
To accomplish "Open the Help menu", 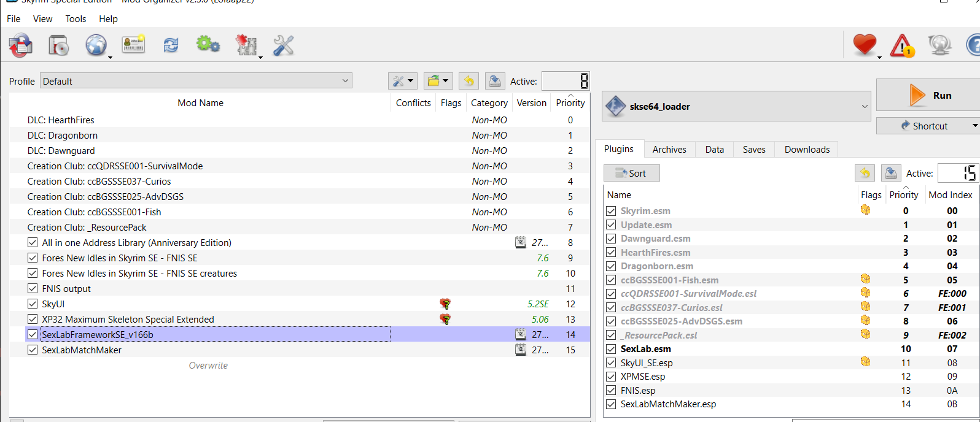I will point(108,19).
